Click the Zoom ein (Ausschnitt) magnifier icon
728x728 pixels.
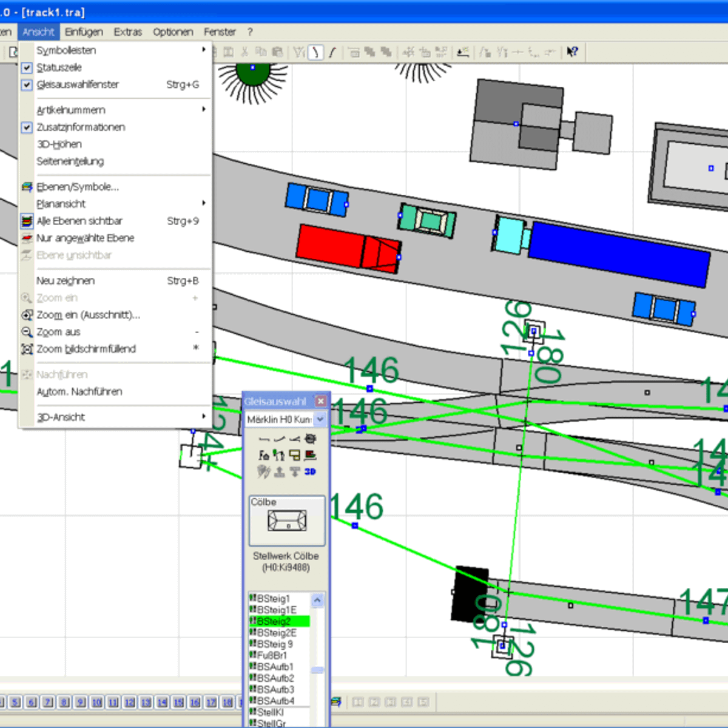coord(27,315)
